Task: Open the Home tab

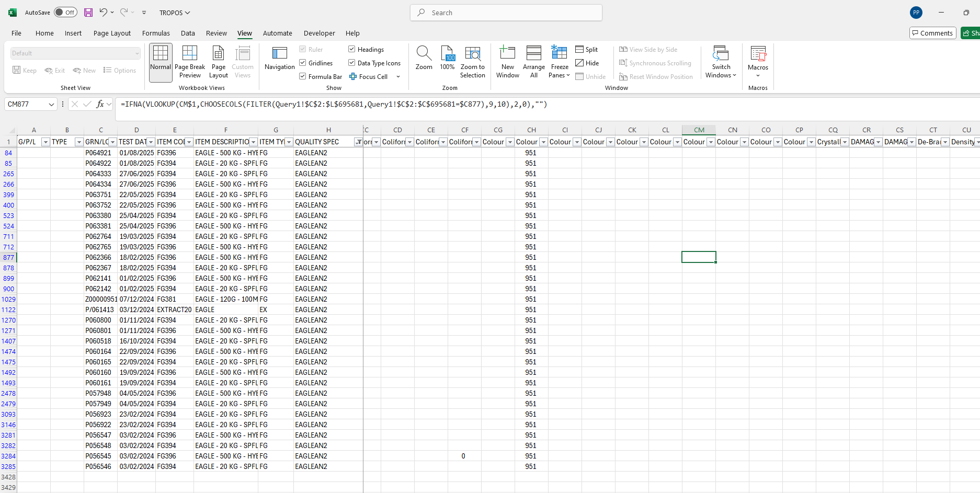Action: click(x=44, y=33)
